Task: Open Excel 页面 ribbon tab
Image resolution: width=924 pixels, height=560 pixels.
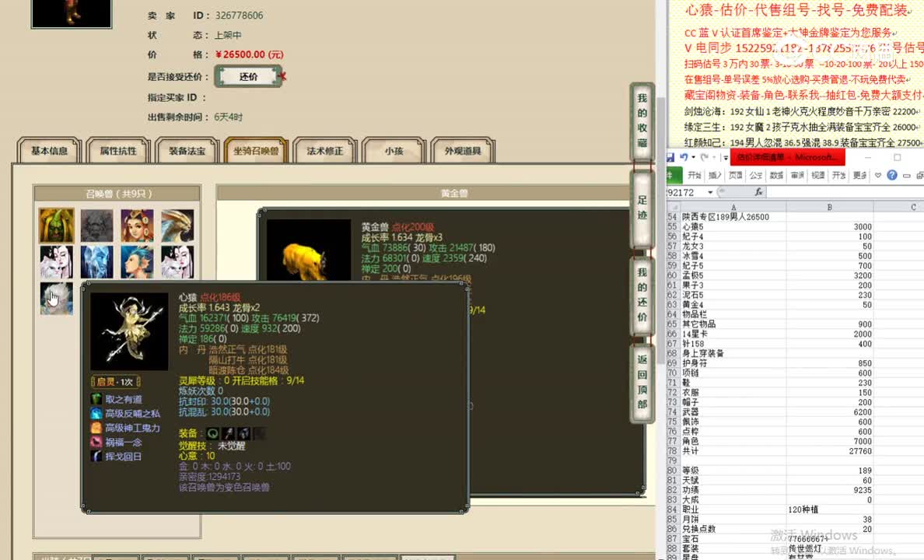Action: (x=736, y=175)
